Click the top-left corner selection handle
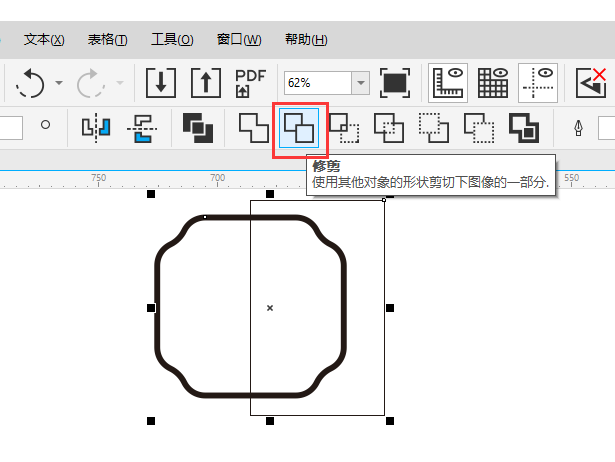 pyautogui.click(x=151, y=194)
